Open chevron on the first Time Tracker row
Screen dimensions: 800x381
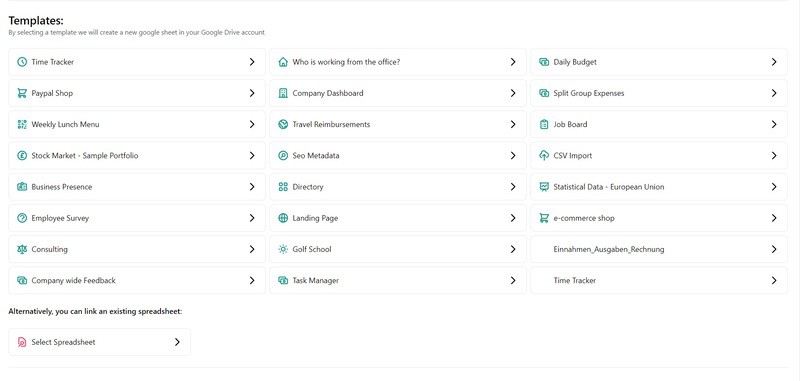tap(252, 62)
